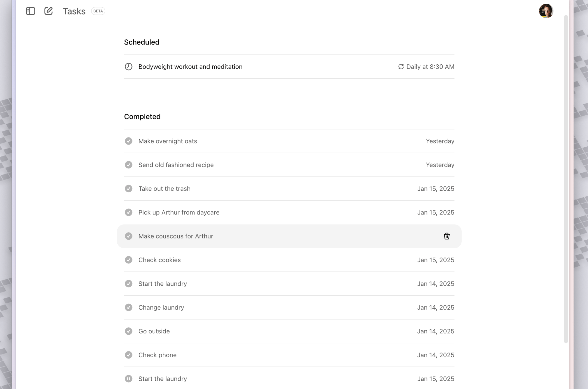Screen dimensions: 588x389
Task: Click the Tasks page title
Action: [74, 12]
